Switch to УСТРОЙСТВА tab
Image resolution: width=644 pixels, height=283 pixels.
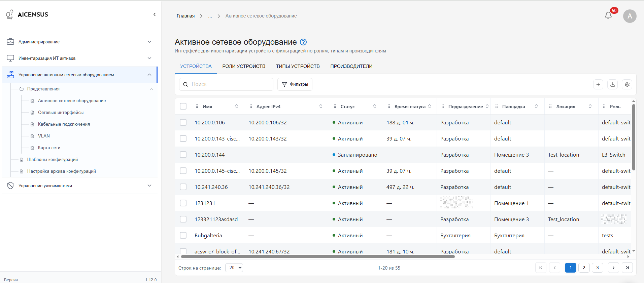[196, 66]
